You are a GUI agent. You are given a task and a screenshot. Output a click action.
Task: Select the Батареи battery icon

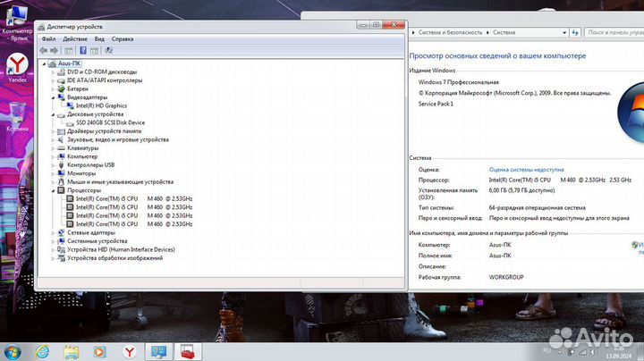[61, 88]
